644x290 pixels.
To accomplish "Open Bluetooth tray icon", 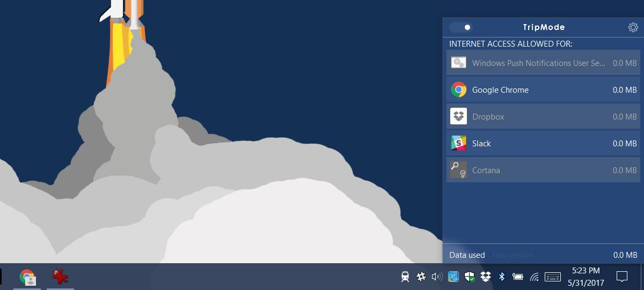I will point(502,277).
